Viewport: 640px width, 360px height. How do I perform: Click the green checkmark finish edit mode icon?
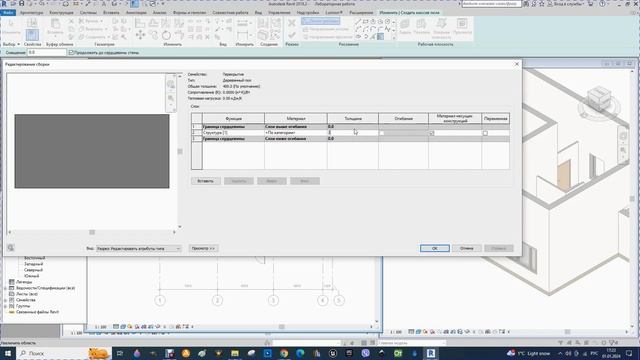coord(291,36)
